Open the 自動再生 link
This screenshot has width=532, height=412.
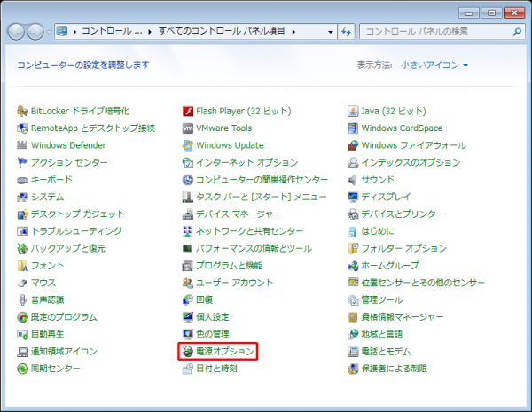48,334
